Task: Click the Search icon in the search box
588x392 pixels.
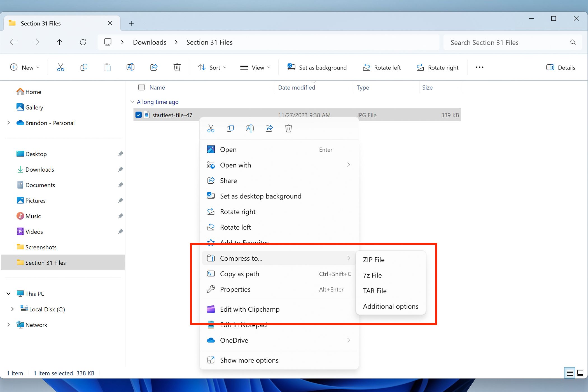Action: (573, 42)
